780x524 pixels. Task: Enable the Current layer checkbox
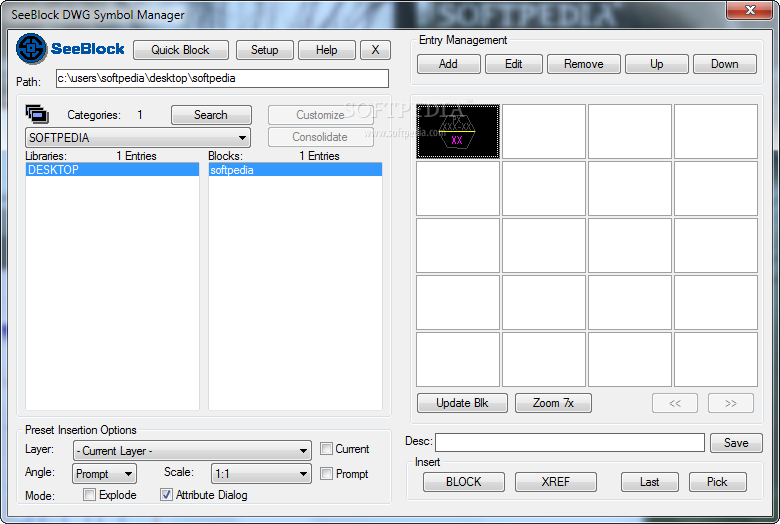coord(326,449)
